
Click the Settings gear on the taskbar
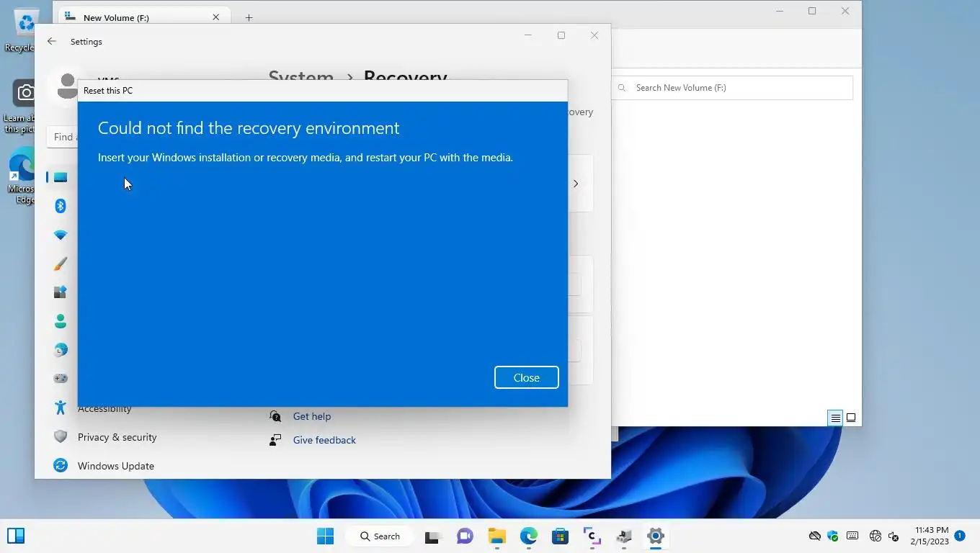point(655,536)
